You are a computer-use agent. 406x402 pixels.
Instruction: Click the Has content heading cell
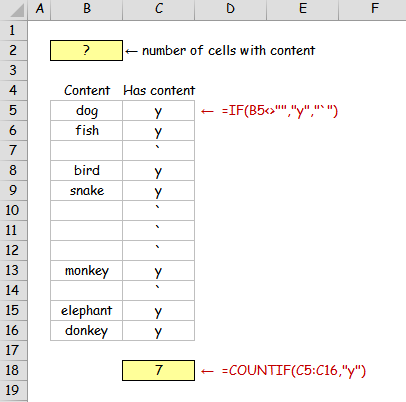pyautogui.click(x=159, y=90)
